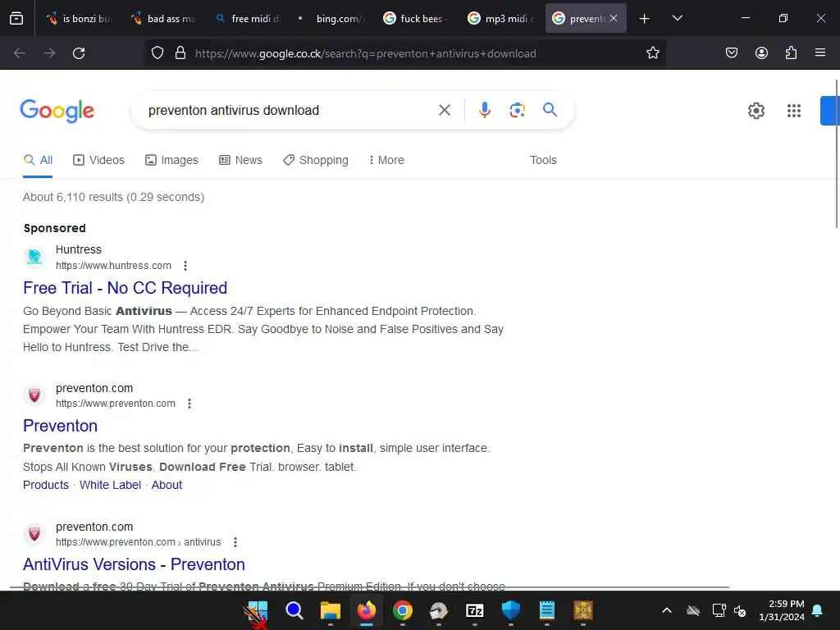
Task: Switch to the 'mp3 midi c' tab
Action: (x=501, y=19)
